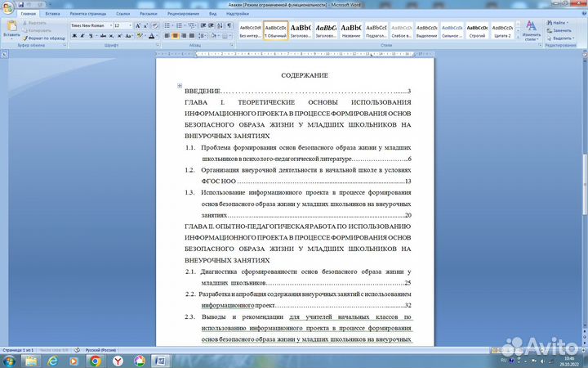Open the change case Aa menu
Viewport: 588px width, 368px height.
tap(129, 36)
